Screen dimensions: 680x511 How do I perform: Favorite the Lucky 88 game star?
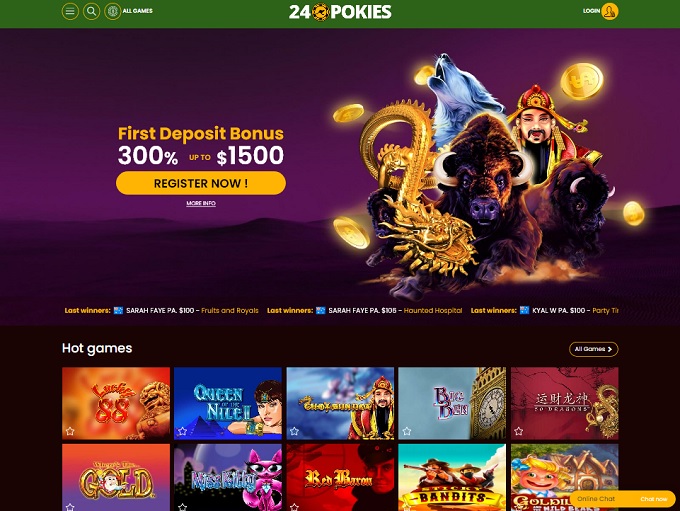[70, 431]
